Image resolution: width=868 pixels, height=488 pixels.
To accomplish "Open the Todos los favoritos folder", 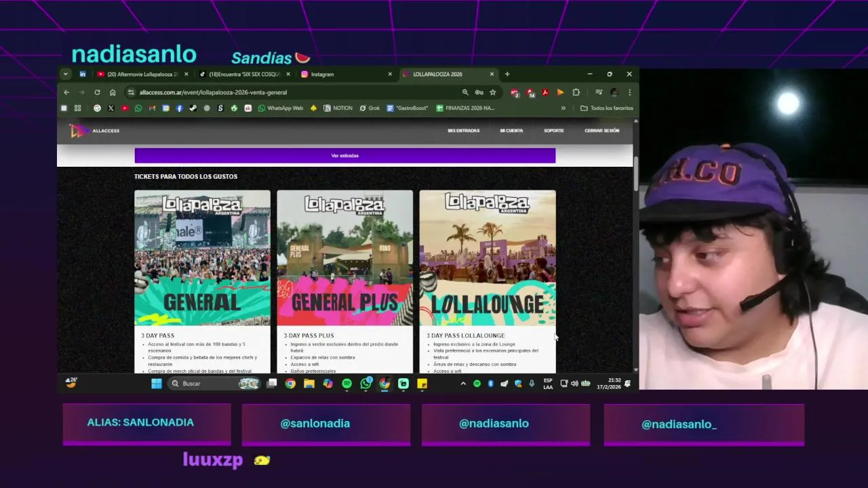I will point(607,108).
